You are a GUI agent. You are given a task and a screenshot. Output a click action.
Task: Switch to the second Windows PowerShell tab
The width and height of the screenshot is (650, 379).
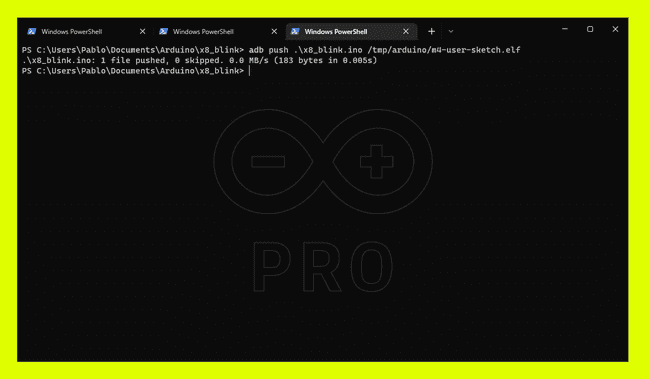pyautogui.click(x=218, y=32)
